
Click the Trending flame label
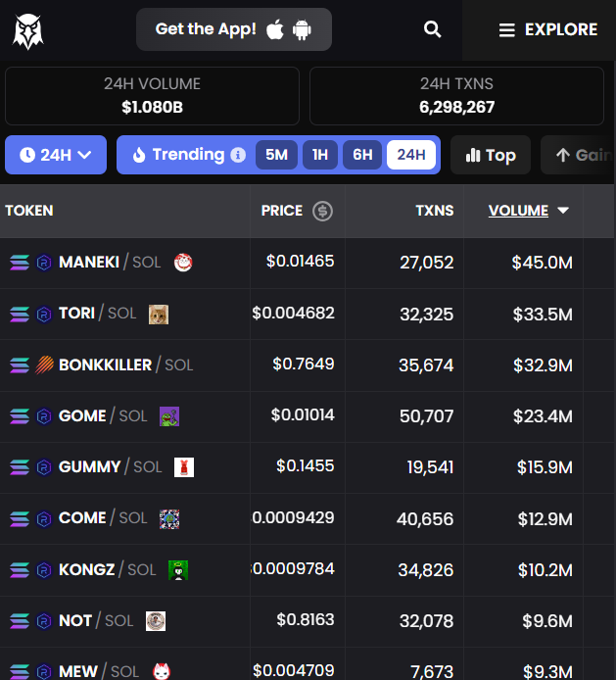coord(178,155)
